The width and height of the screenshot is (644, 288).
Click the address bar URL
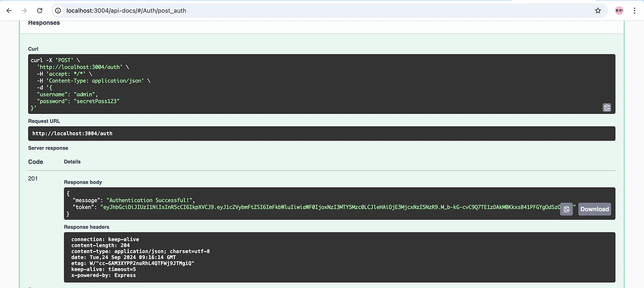click(x=126, y=11)
